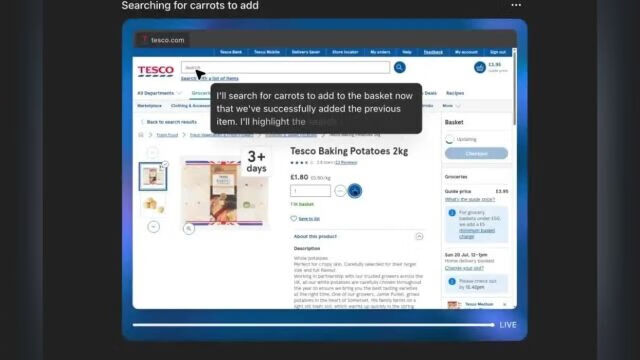Click the quantity input box
Screen dimensions: 640x360
tap(310, 191)
